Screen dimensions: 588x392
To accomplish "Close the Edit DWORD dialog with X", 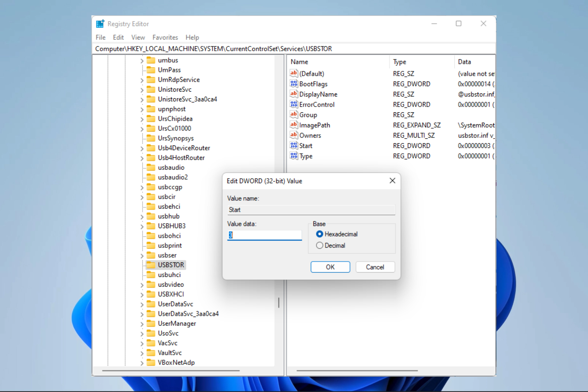I will point(392,181).
